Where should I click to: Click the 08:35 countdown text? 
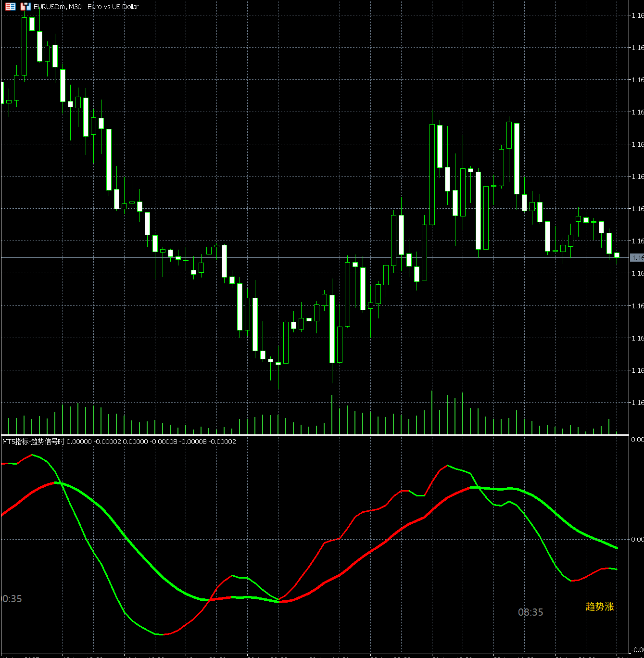pyautogui.click(x=530, y=612)
